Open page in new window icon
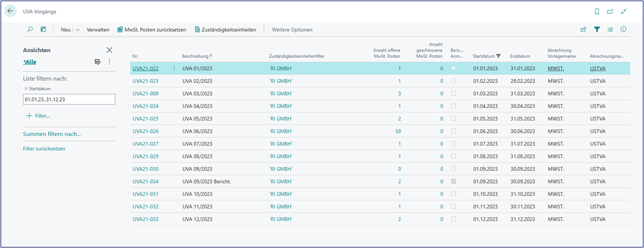644x248 pixels. pos(610,11)
